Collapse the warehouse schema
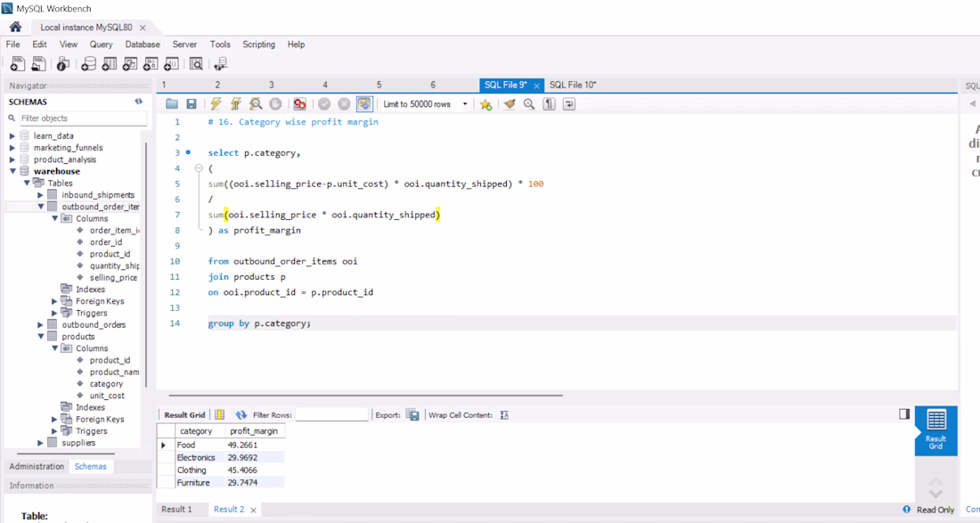The image size is (980, 523). [12, 171]
